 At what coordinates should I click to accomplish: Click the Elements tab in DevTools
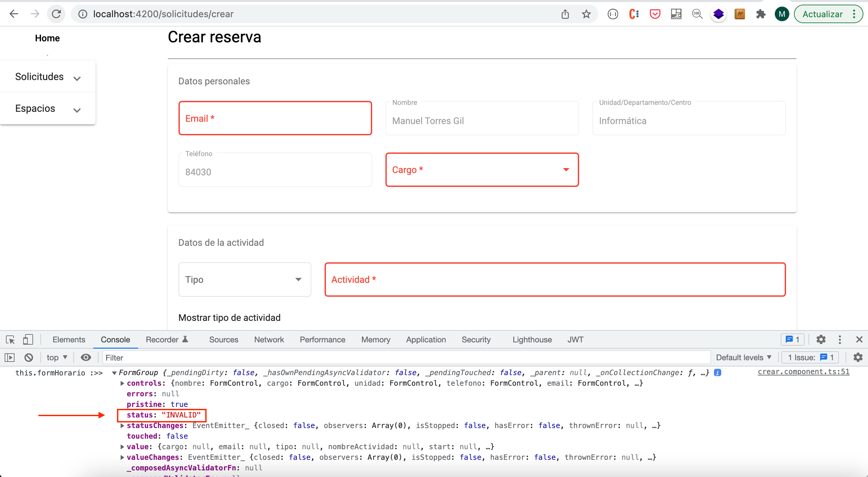click(69, 339)
